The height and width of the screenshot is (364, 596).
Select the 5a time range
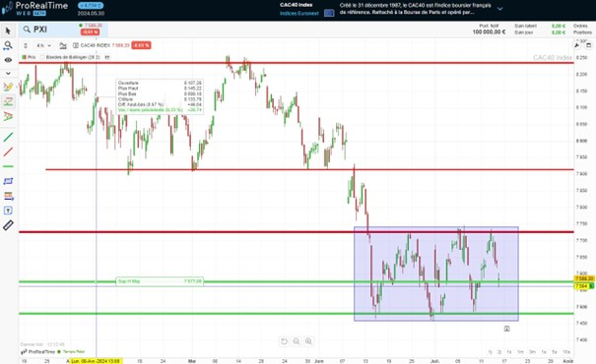pyautogui.click(x=555, y=352)
